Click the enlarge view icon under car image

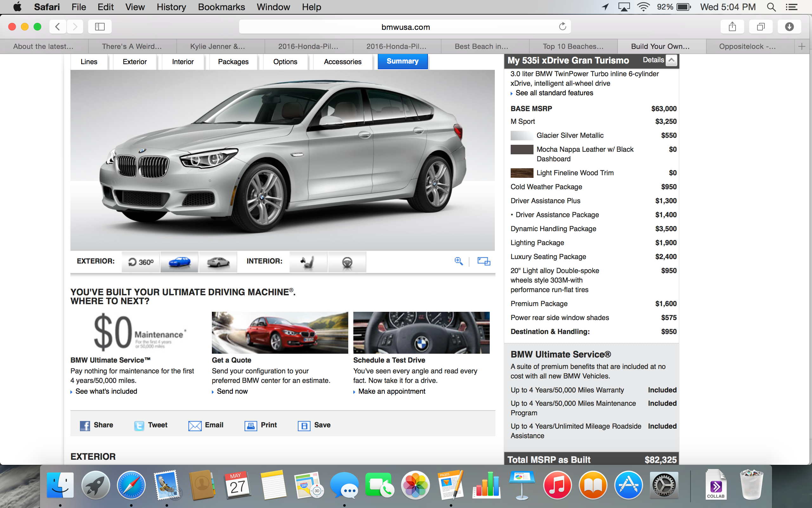(484, 261)
